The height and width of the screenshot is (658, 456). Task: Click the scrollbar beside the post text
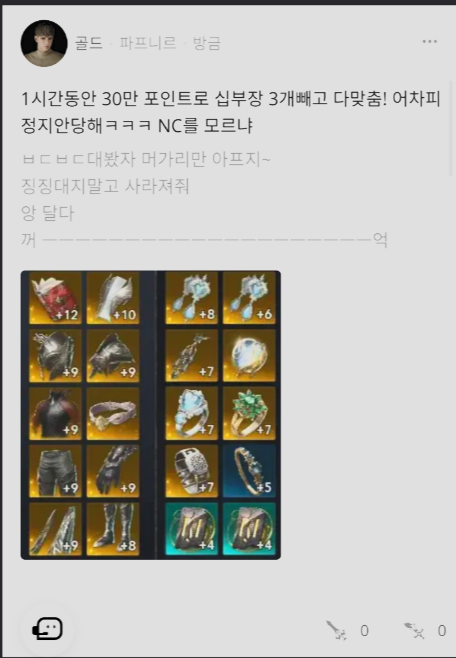(451, 128)
